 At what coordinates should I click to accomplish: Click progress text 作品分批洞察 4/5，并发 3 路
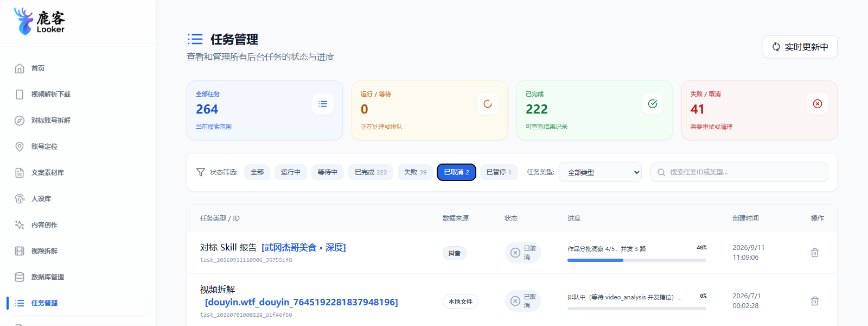pos(607,249)
